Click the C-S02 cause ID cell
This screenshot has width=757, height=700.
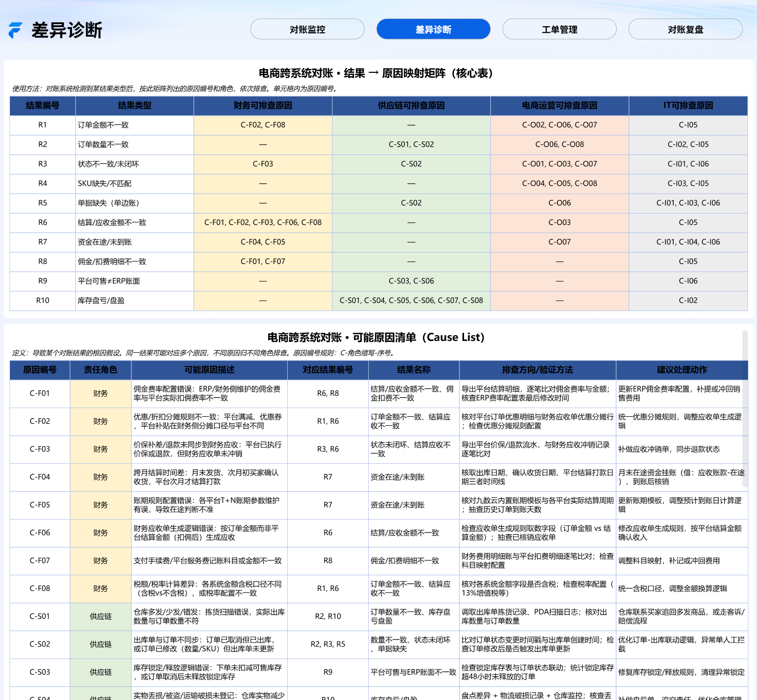[x=40, y=645]
